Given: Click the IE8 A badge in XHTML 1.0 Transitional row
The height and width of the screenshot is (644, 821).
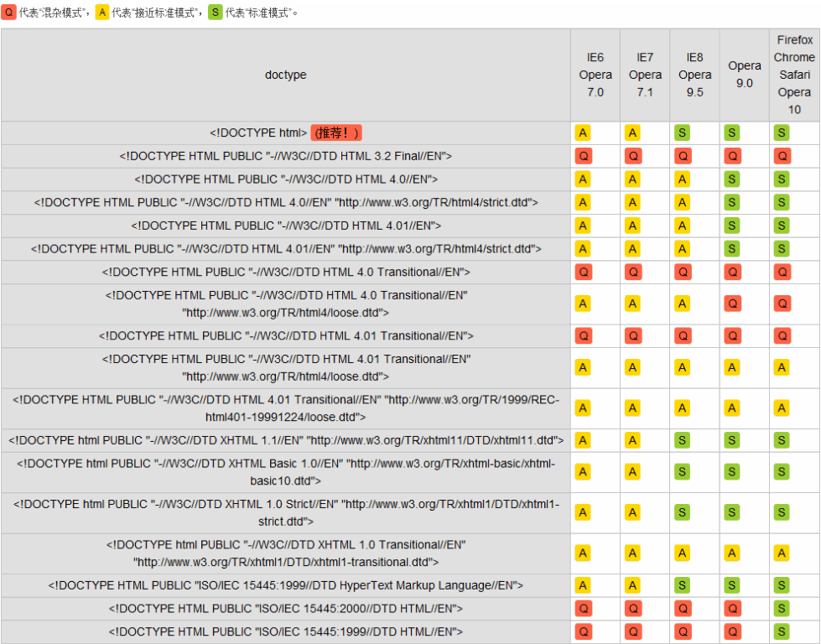Looking at the screenshot, I should 683,553.
